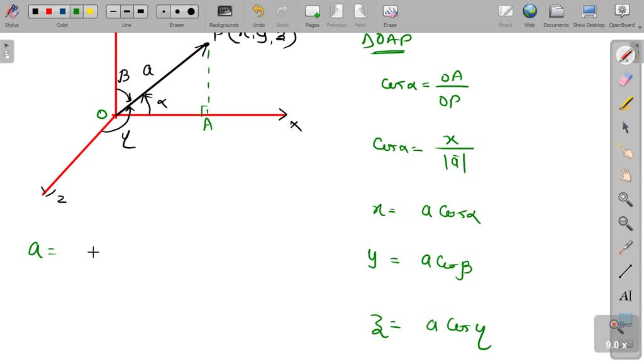Select the Laser pointer tool
The height and width of the screenshot is (362, 644).
click(626, 246)
